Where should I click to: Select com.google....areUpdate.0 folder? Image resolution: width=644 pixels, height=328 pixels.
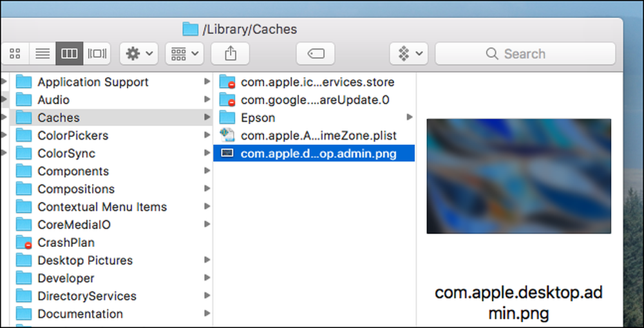314,100
